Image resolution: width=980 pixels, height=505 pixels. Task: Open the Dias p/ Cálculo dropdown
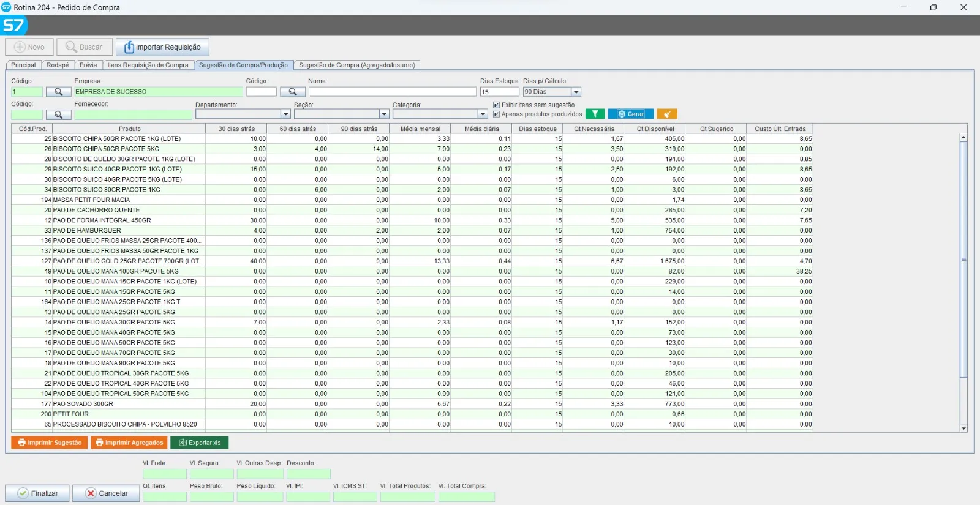(576, 92)
